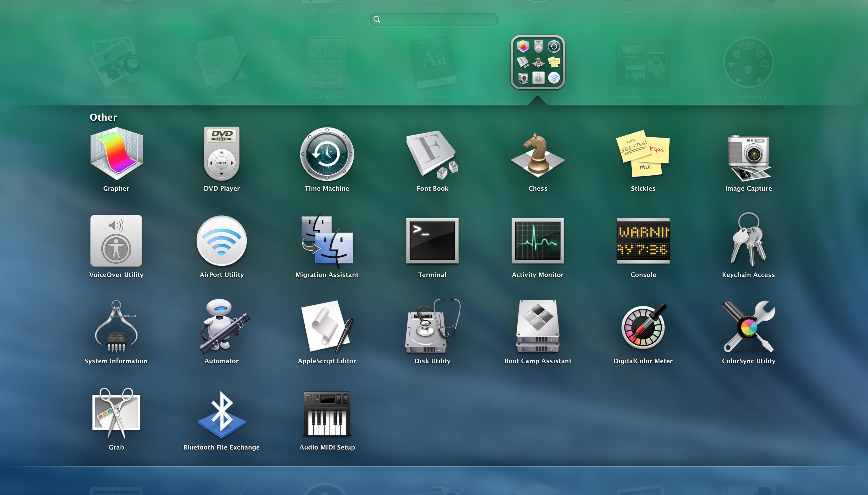This screenshot has width=868, height=495.
Task: Launch Automator robot icon
Action: [x=222, y=327]
